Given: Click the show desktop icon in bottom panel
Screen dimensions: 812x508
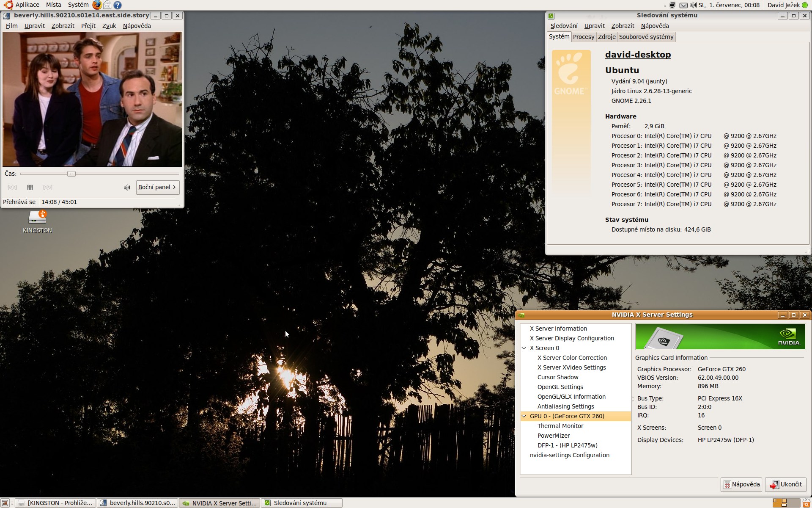Looking at the screenshot, I should point(5,503).
